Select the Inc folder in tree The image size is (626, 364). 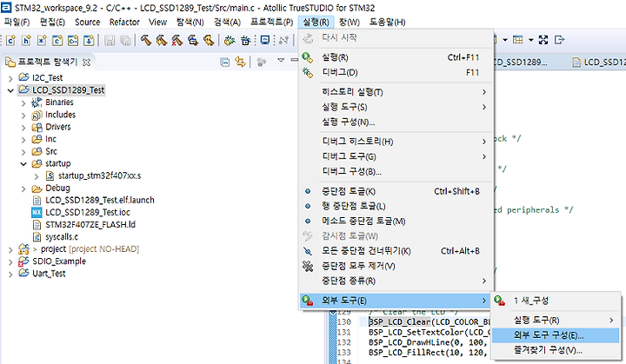coord(44,139)
